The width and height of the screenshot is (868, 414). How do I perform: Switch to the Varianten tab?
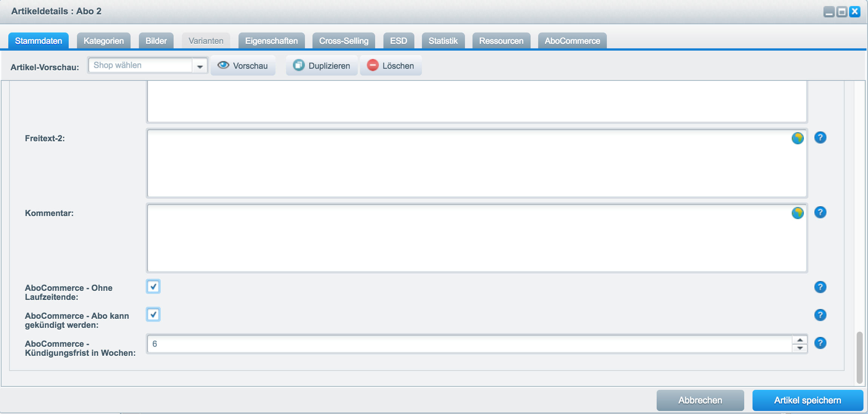click(206, 41)
